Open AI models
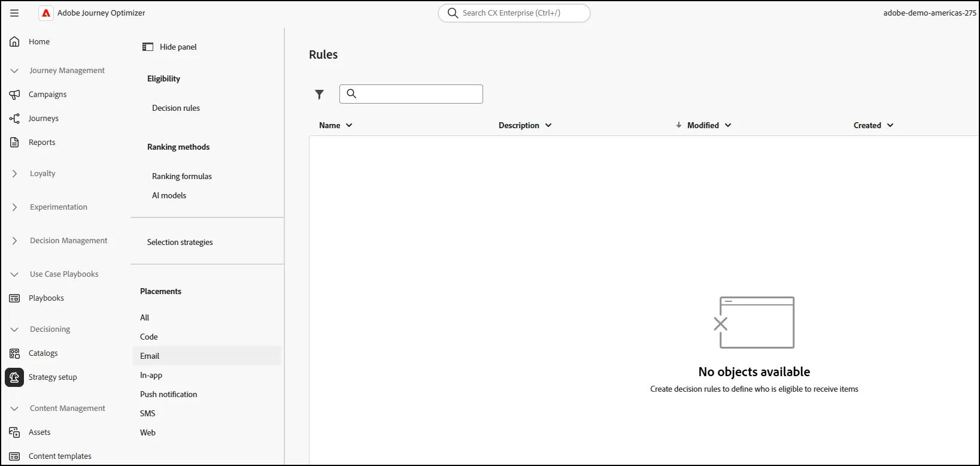980x466 pixels. tap(169, 195)
